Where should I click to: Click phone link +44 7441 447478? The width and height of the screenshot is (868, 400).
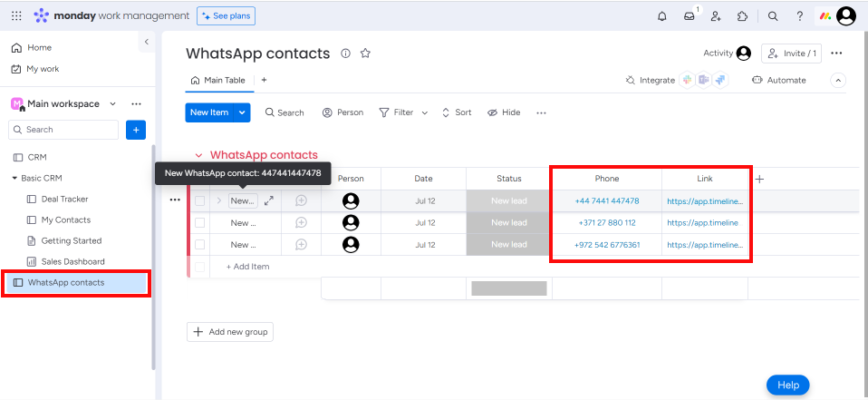point(607,200)
